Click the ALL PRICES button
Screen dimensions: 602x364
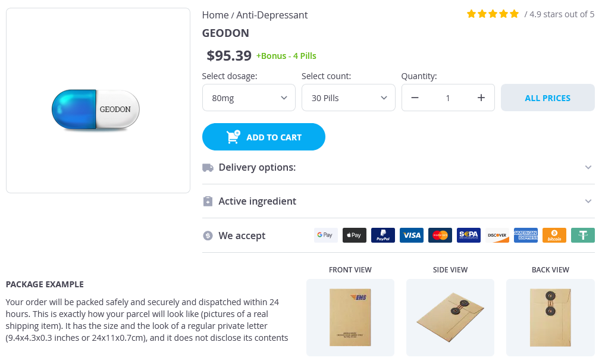pos(547,98)
